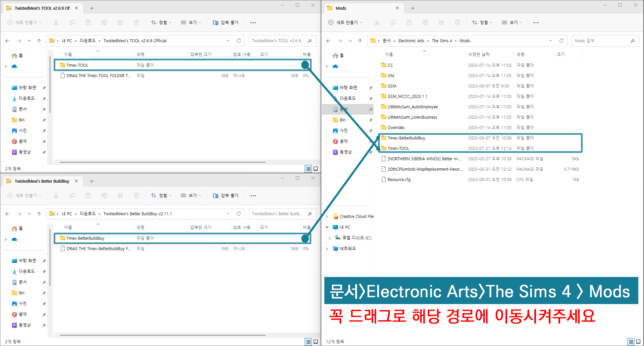Click Share icon in Better BuildBuy window

[x=120, y=195]
